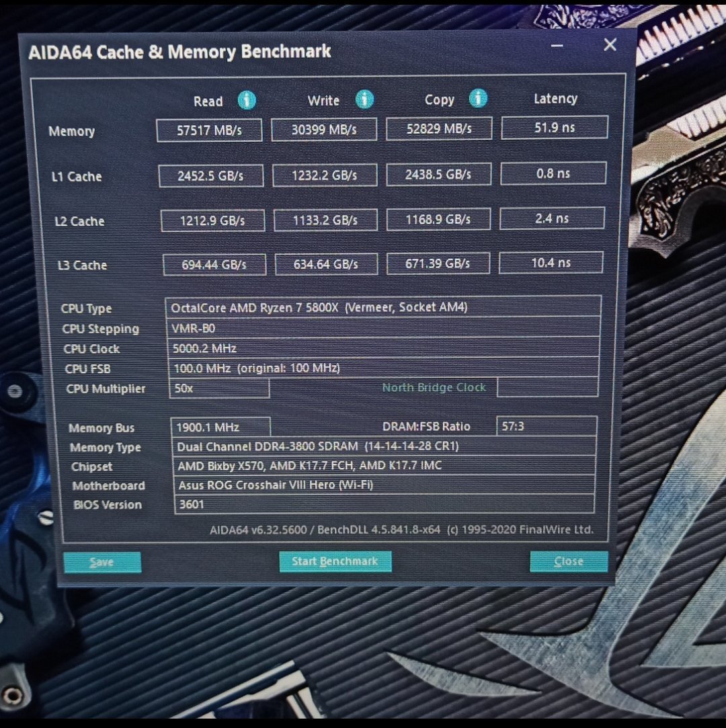
Task: Click the Latency column header
Action: click(556, 98)
